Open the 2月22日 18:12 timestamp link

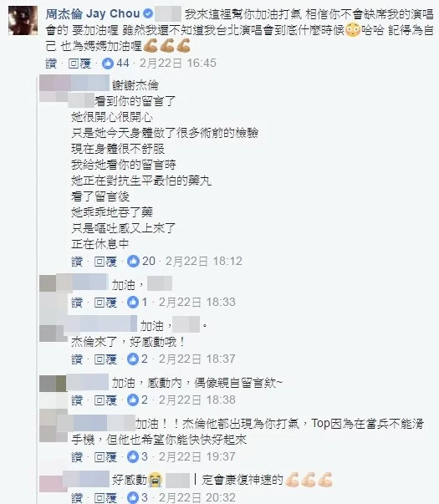[203, 262]
